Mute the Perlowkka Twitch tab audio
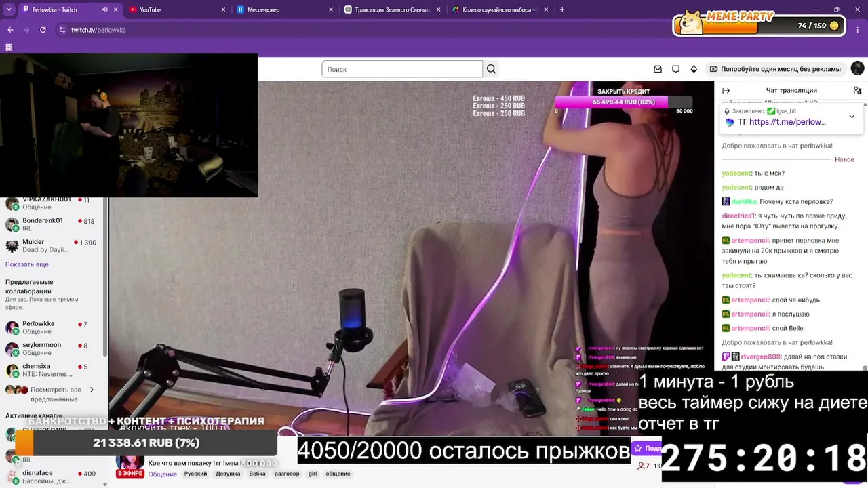This screenshot has height=488, width=868. 104,9
